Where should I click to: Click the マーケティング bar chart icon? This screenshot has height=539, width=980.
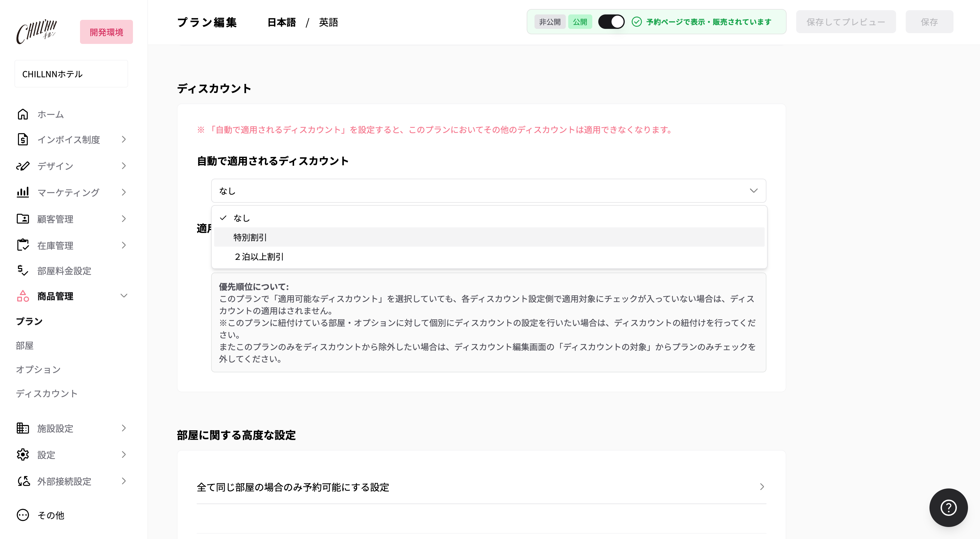coord(23,192)
